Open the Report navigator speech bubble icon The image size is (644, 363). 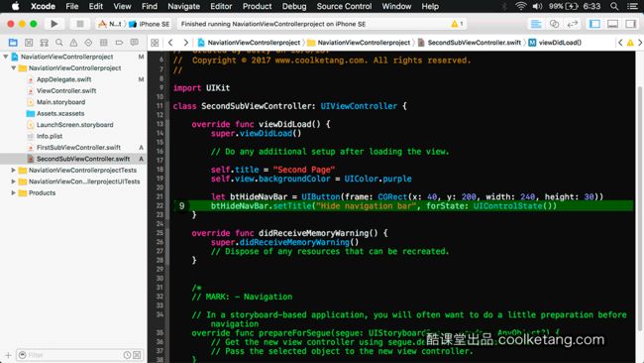click(x=135, y=43)
